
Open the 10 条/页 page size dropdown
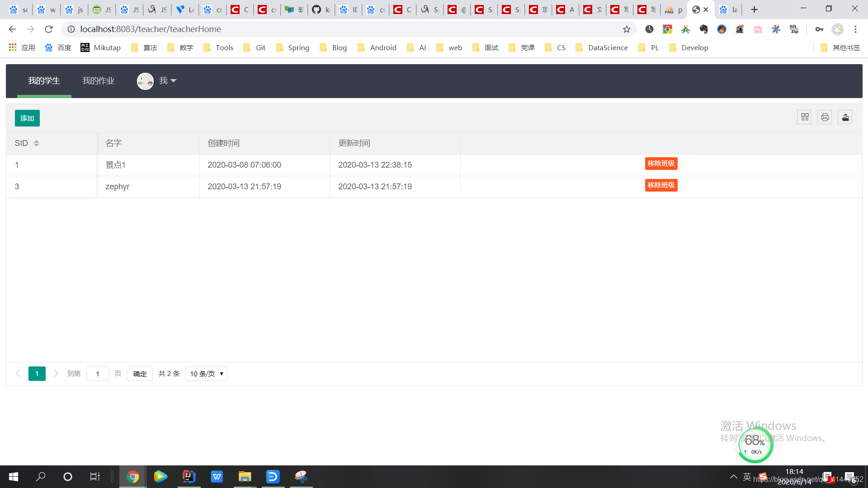pos(206,374)
